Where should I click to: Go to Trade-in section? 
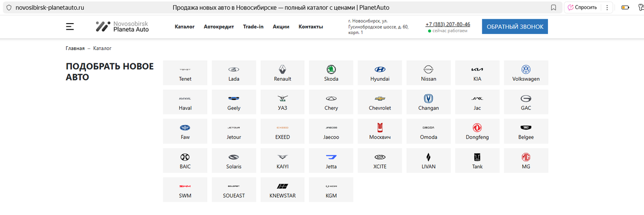tap(253, 26)
